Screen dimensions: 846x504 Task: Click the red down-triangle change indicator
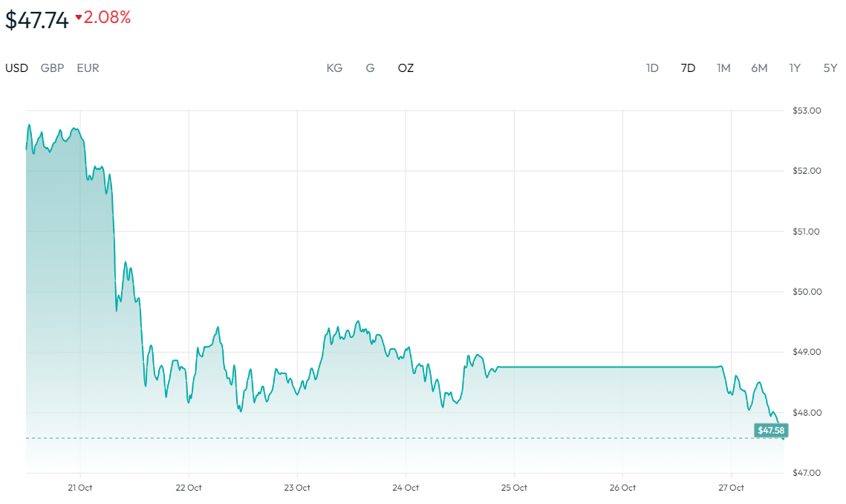point(78,18)
